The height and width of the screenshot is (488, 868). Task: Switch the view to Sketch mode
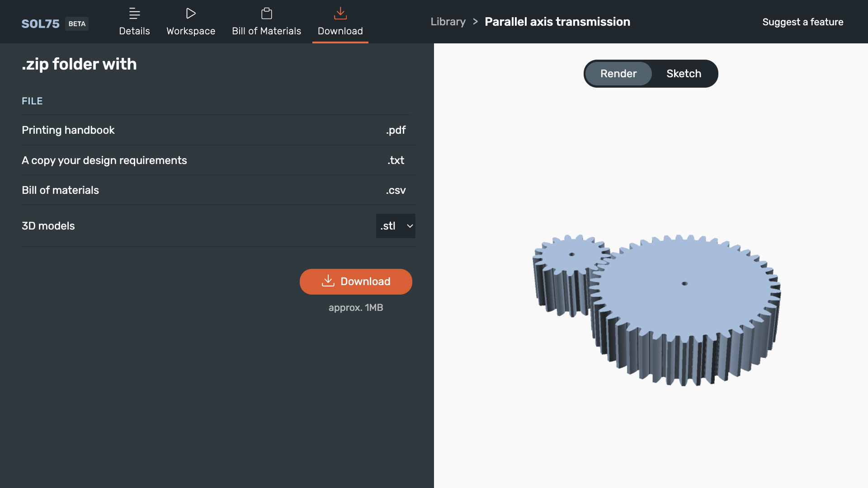684,74
